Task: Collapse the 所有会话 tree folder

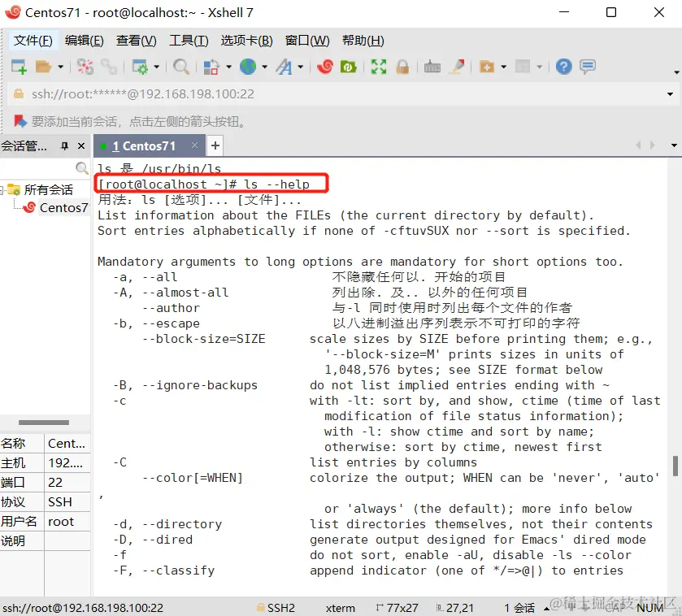Action: [2, 189]
